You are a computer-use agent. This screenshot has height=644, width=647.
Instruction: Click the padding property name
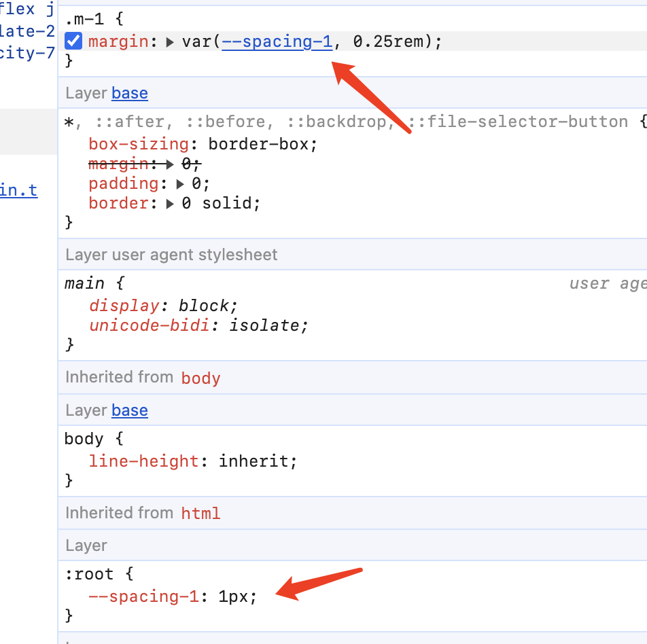tap(124, 183)
